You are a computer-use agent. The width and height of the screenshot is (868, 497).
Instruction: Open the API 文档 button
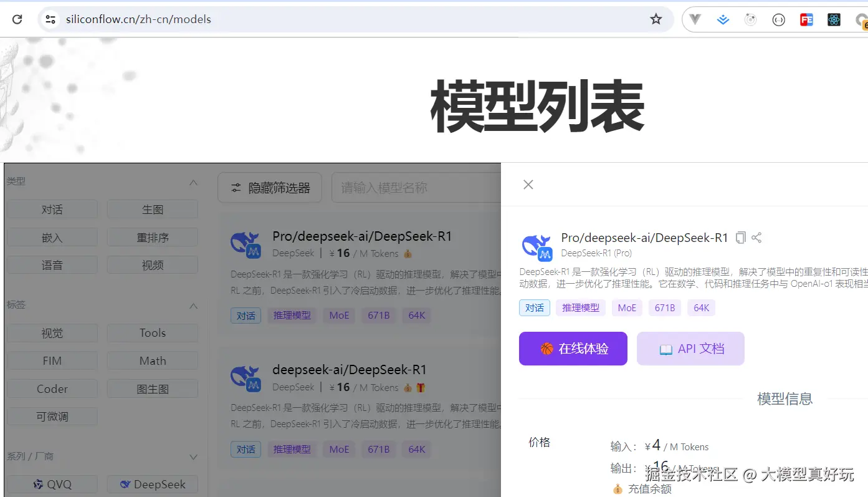pyautogui.click(x=690, y=349)
